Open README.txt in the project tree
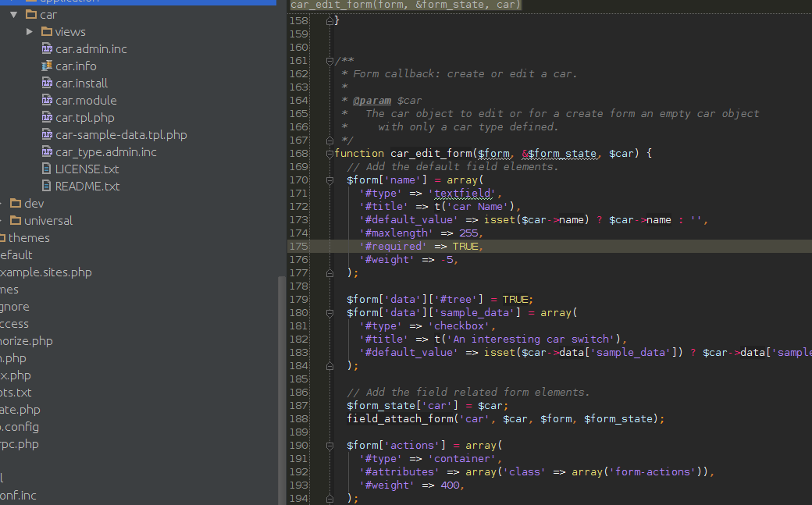Image resolution: width=812 pixels, height=505 pixels. click(87, 186)
